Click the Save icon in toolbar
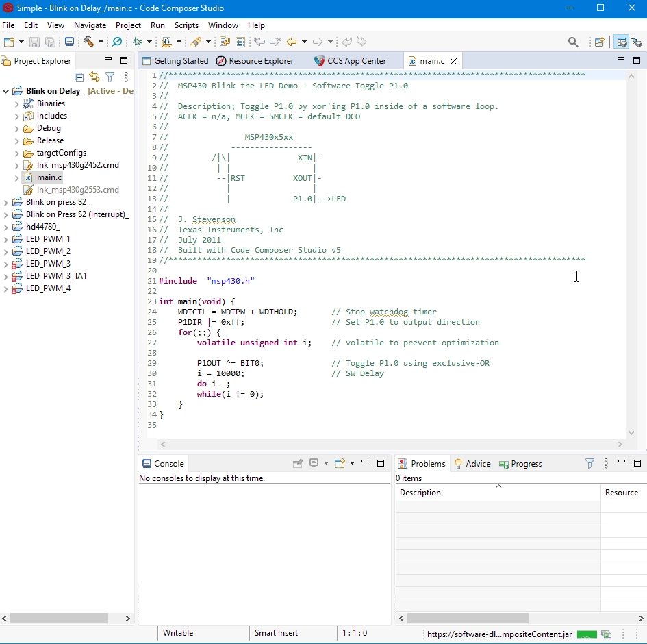The height and width of the screenshot is (644, 647). click(x=35, y=42)
